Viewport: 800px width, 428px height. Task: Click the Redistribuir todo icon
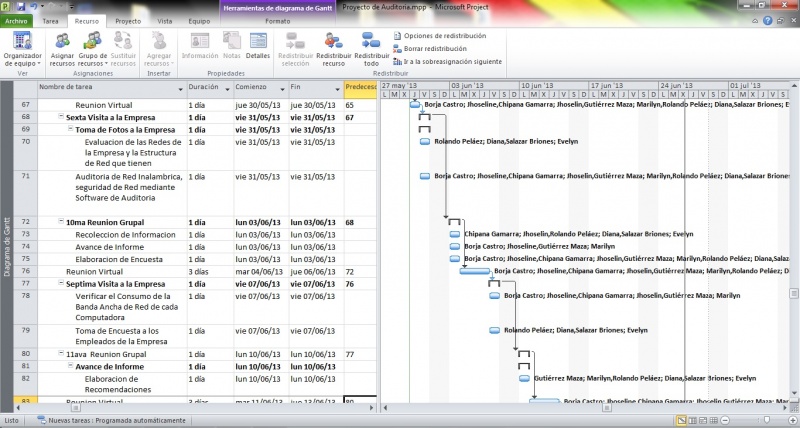pos(370,47)
